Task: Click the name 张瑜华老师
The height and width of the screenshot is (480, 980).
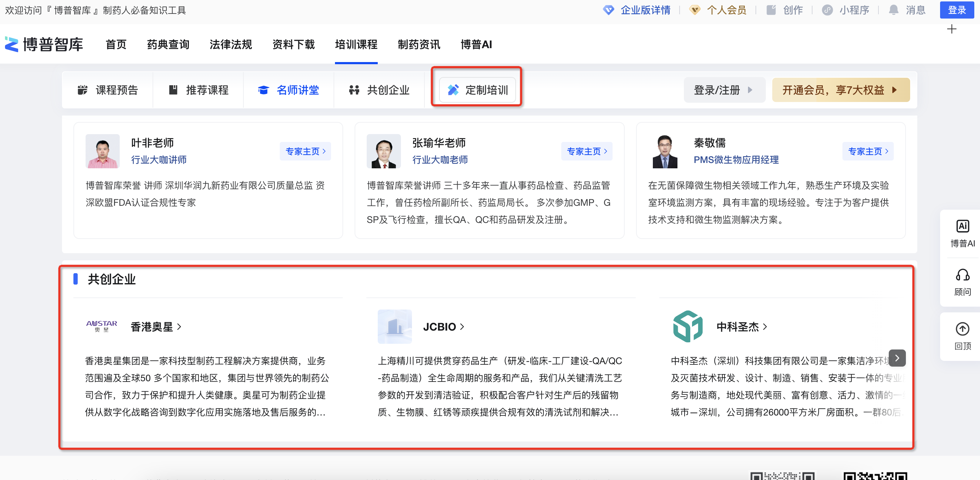Action: click(439, 143)
